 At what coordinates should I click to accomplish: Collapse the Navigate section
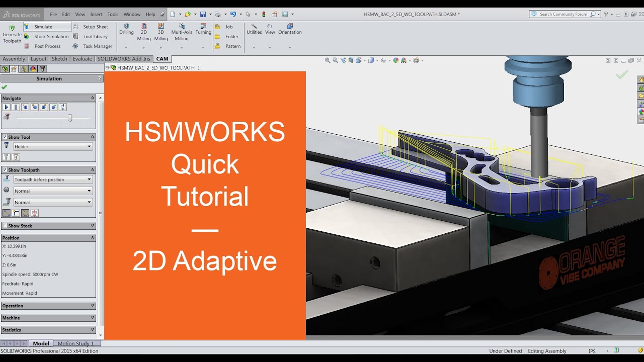[x=93, y=98]
